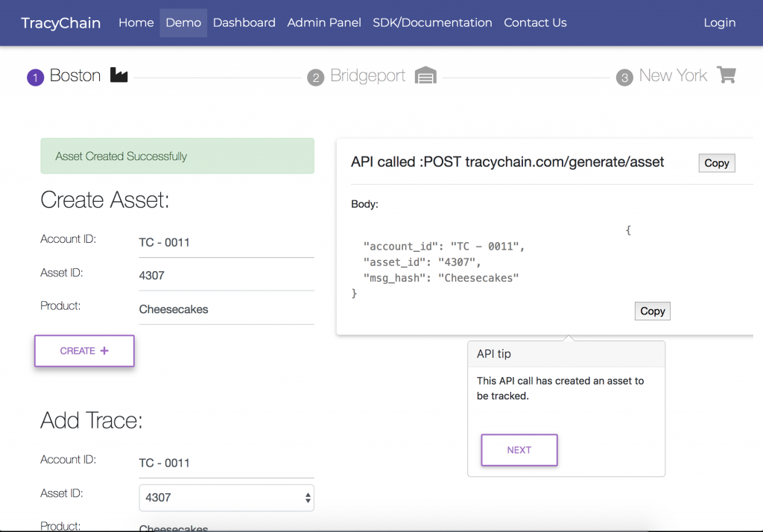Open the Asset ID dropdown in Add Trace
Screen dimensions: 763x532
click(x=227, y=498)
